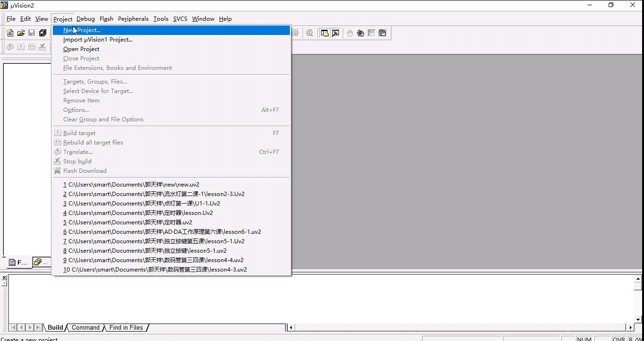Choose Open Project from the menu
644x341 pixels.
coord(171,49)
